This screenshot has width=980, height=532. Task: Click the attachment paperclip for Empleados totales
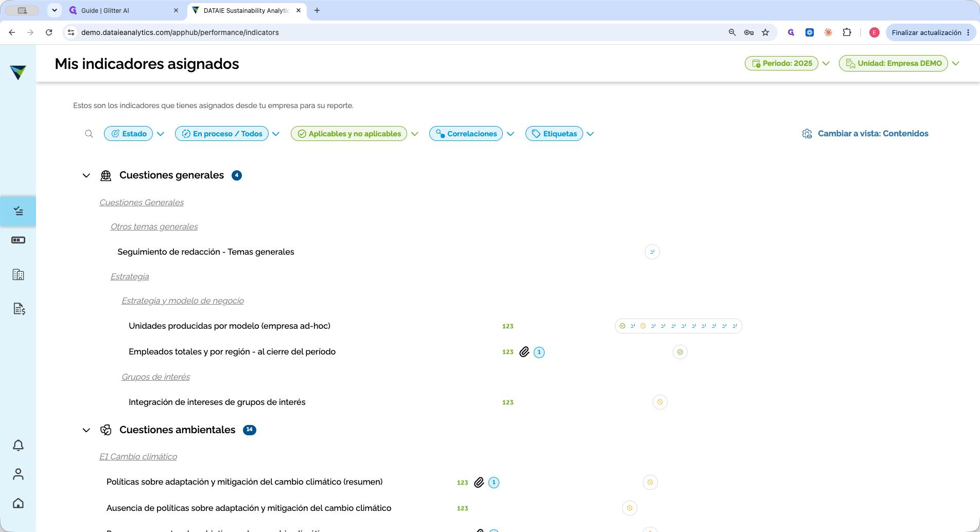(x=524, y=352)
